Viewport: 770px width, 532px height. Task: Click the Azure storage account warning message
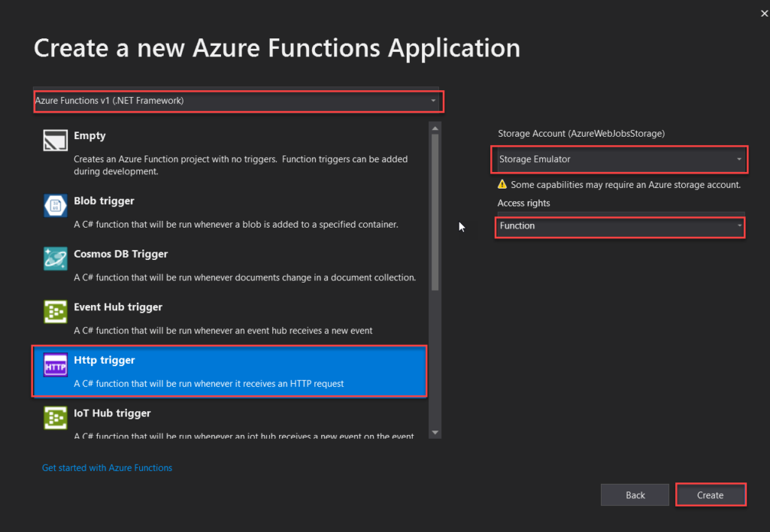pyautogui.click(x=626, y=185)
